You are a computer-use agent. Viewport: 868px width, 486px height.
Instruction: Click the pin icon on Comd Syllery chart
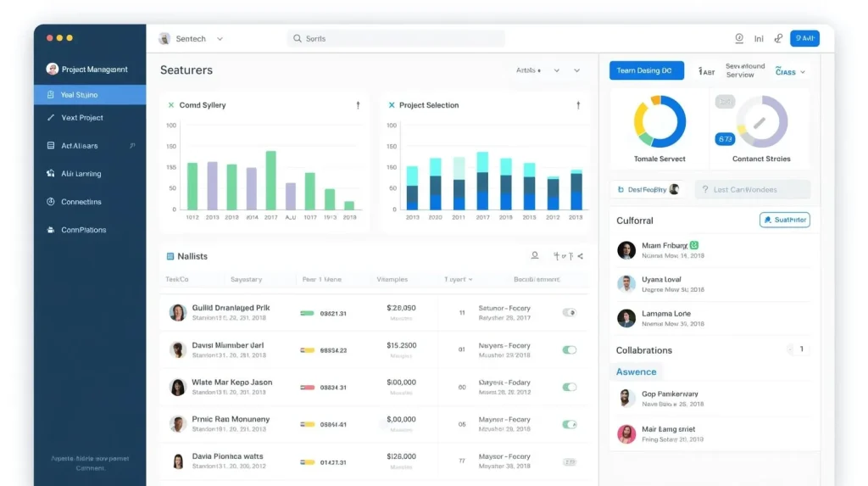pos(359,105)
